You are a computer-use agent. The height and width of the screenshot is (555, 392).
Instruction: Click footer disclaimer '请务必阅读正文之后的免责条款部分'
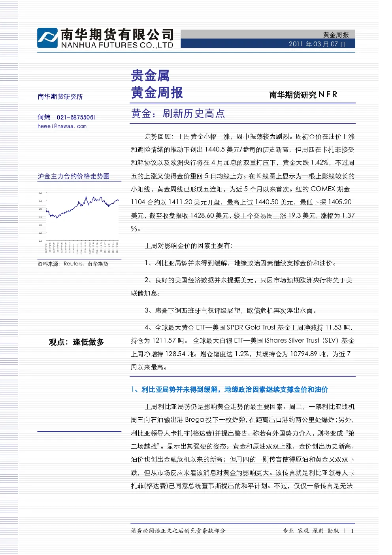178,531
